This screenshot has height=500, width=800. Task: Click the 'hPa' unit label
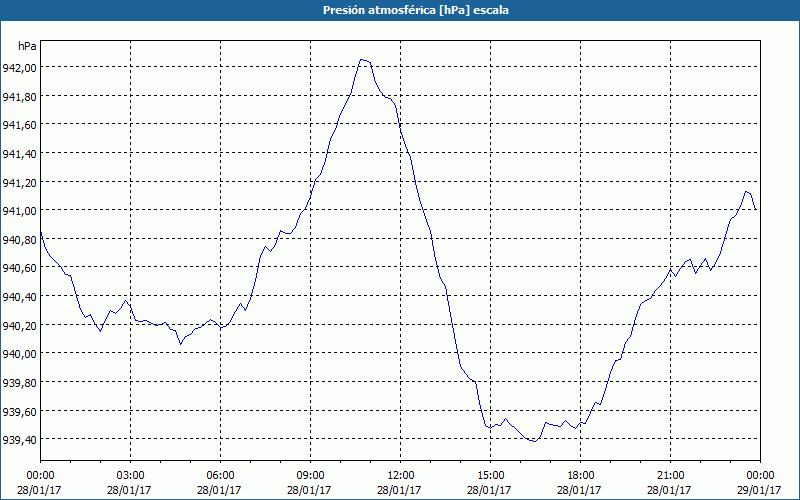click(x=27, y=46)
